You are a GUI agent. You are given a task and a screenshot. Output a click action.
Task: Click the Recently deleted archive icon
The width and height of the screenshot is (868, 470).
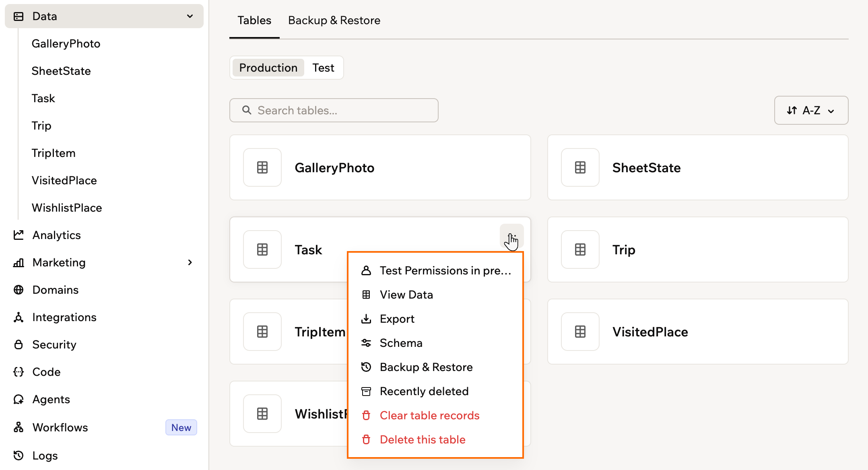[x=366, y=391]
